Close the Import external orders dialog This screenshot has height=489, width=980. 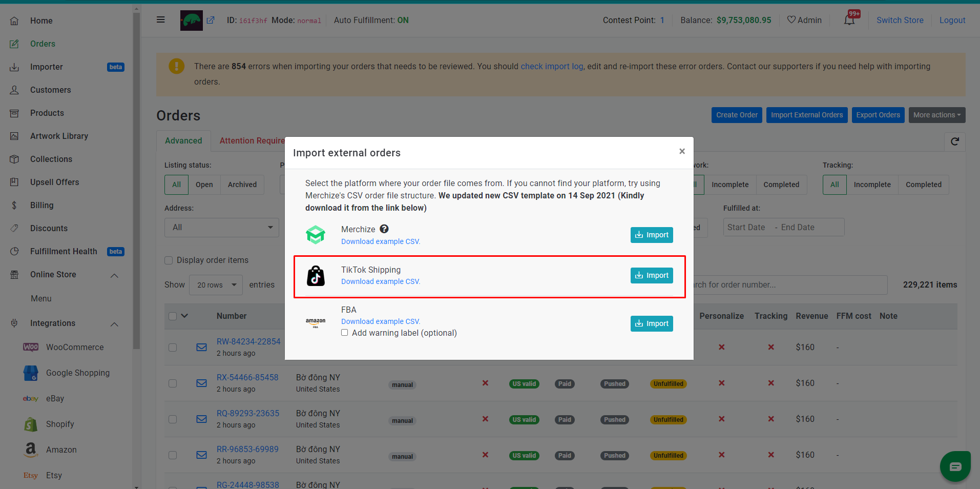tap(682, 151)
